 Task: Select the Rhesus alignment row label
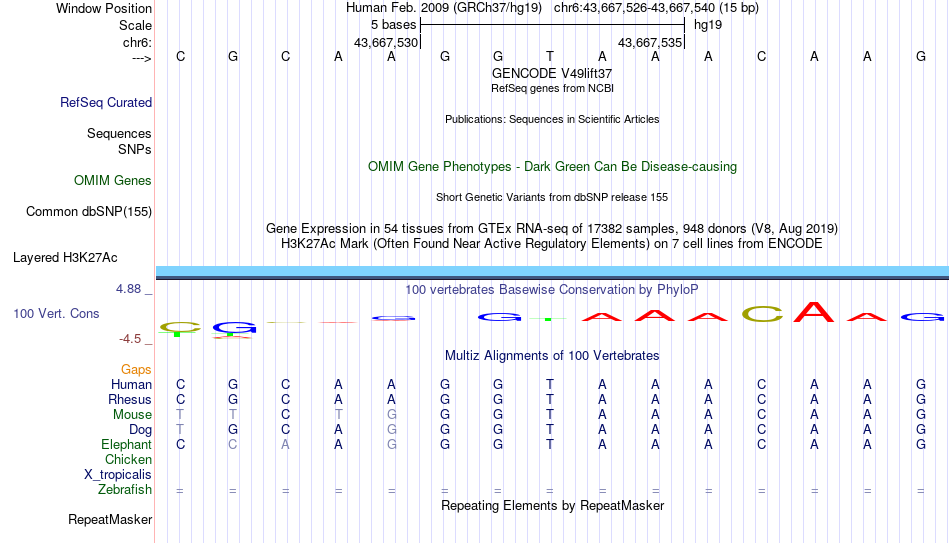tap(130, 399)
